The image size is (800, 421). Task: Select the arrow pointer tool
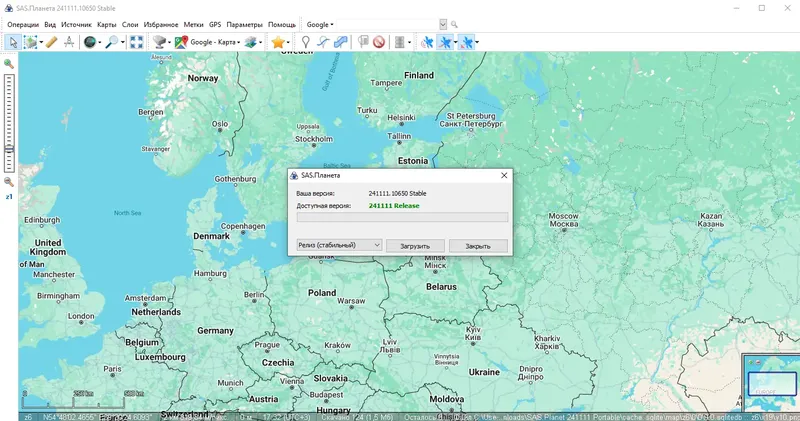click(13, 42)
